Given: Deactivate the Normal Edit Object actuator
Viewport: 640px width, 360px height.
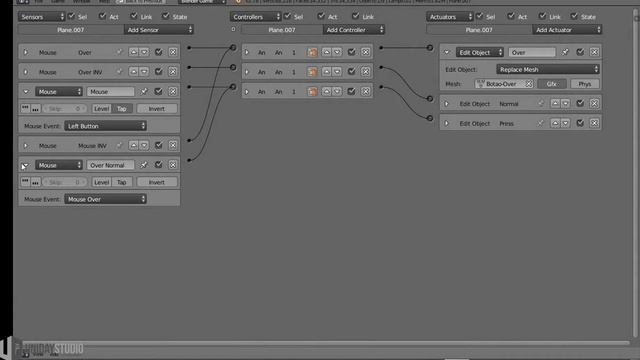Looking at the screenshot, I should 580,104.
